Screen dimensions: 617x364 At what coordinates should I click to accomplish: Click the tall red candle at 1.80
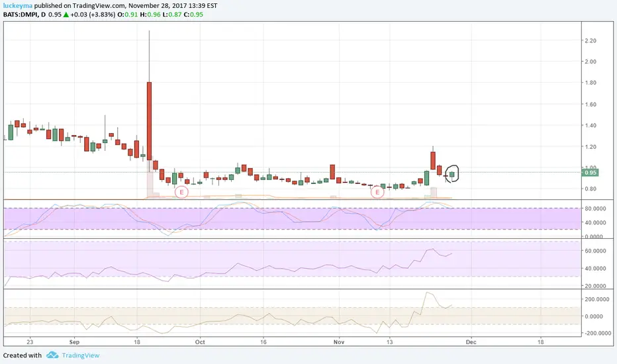(149, 121)
